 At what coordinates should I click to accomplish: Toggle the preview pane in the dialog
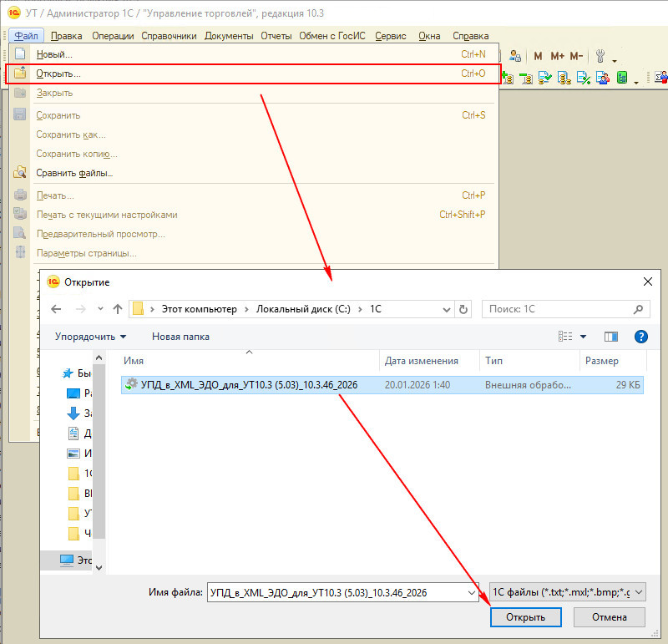610,337
